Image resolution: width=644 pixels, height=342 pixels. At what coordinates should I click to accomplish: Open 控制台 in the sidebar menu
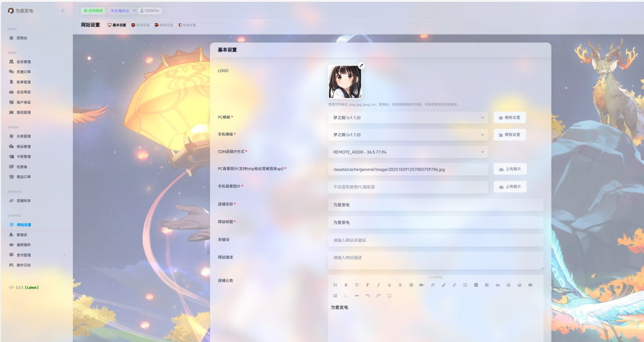point(22,38)
